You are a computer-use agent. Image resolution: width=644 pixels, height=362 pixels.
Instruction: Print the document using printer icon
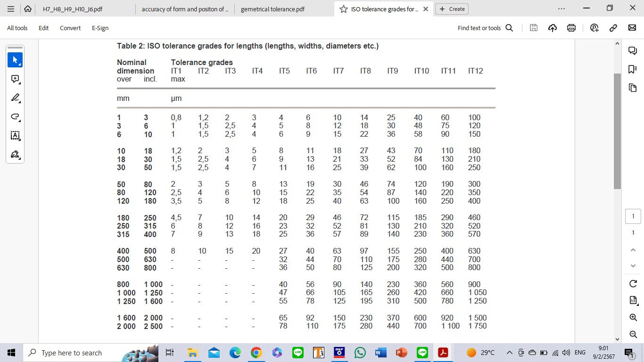coord(571,28)
